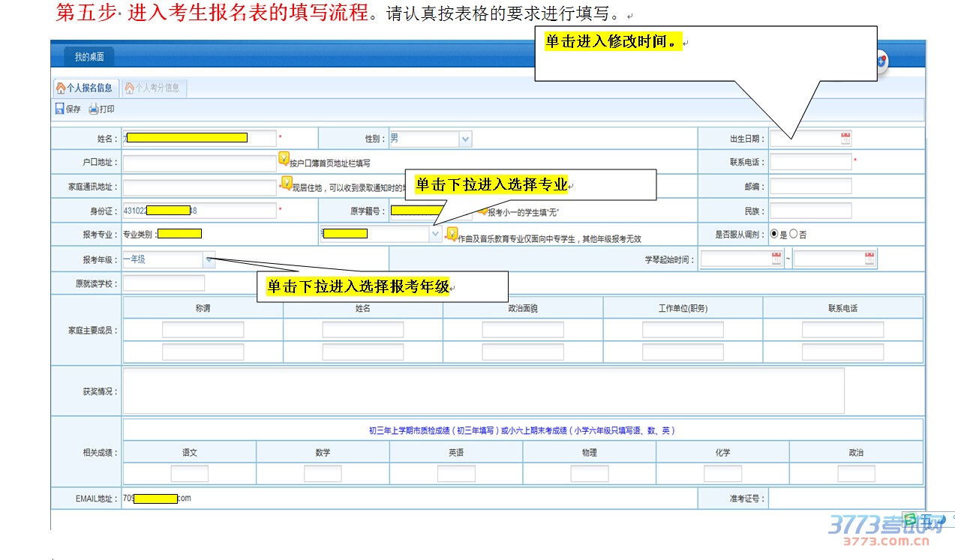Open the 学琴起始时间 end date calendar icon
The image size is (955, 560).
tap(869, 259)
